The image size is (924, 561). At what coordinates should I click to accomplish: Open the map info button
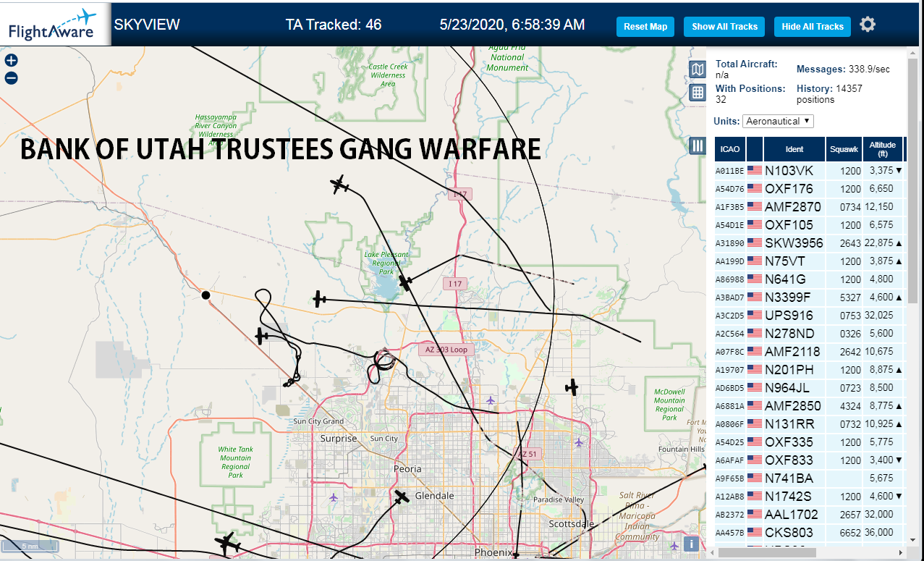(x=692, y=544)
